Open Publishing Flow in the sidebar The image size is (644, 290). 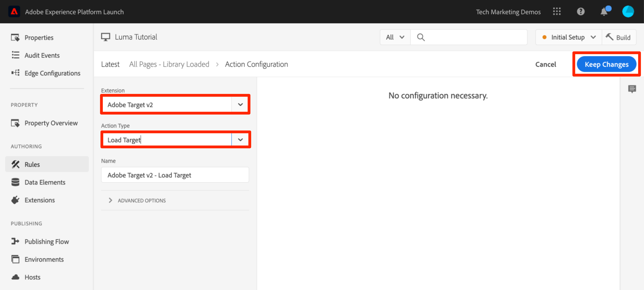pos(47,241)
